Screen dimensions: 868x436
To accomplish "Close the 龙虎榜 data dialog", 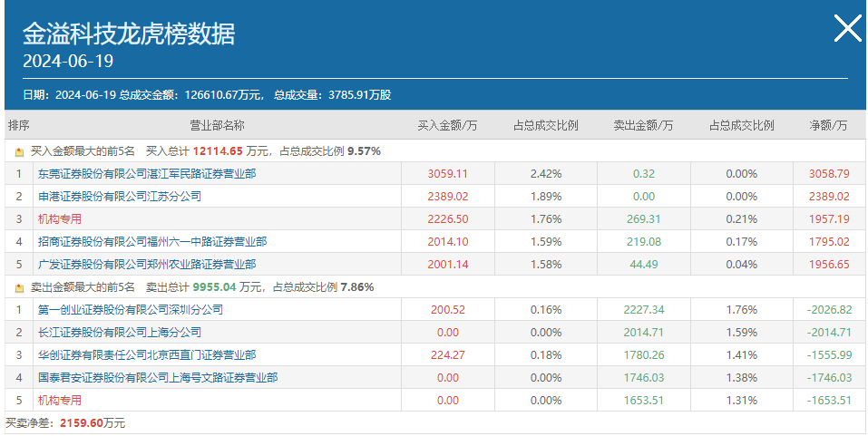I will point(847,28).
